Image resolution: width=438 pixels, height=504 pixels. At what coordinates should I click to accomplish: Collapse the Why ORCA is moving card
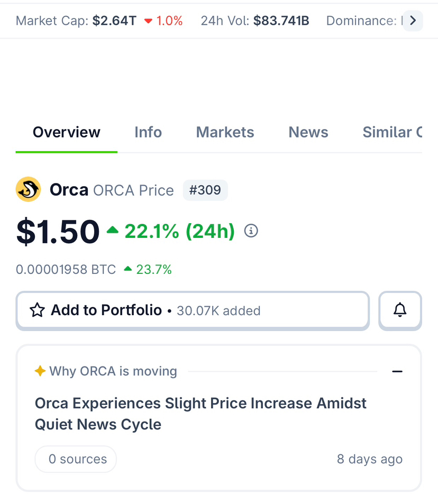tap(397, 371)
